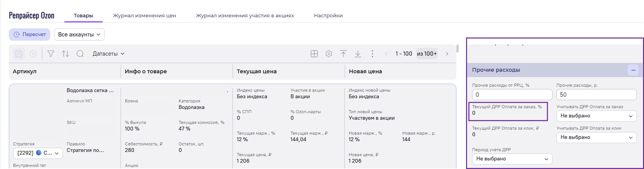644x169 pixels.
Task: Open Период учета ДРР dropdown
Action: pos(512,159)
